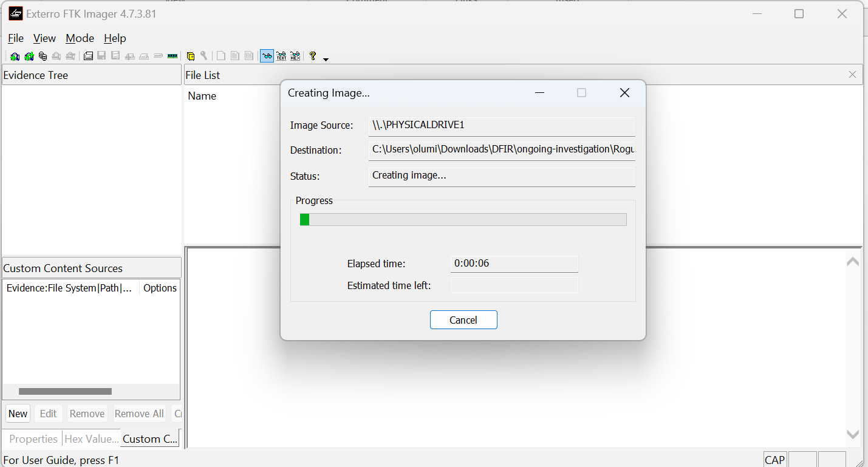This screenshot has width=868, height=467.
Task: Click the Custom Content Sources panel header
Action: [92, 268]
